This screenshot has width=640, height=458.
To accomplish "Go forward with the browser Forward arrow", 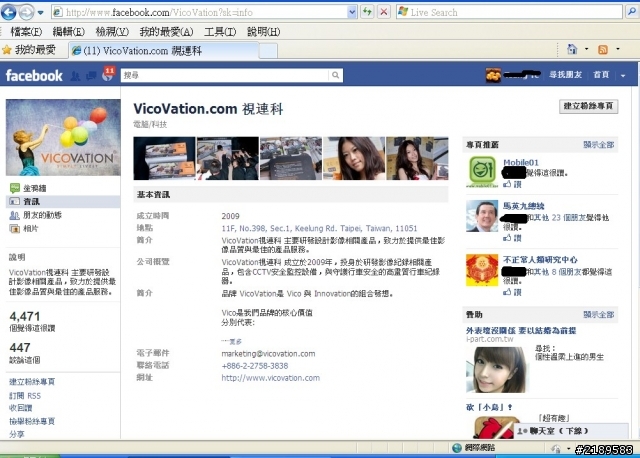I will tap(26, 12).
